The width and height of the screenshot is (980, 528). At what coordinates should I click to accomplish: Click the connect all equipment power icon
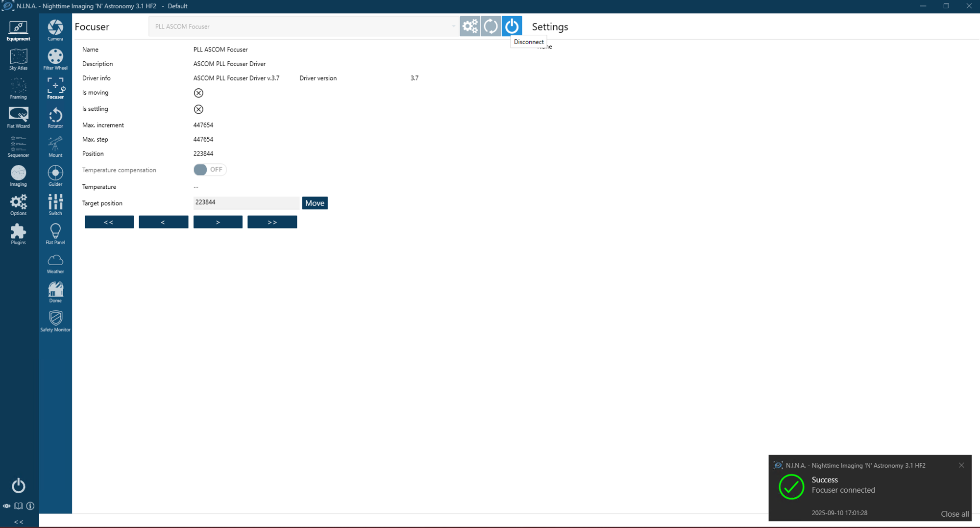(x=19, y=485)
